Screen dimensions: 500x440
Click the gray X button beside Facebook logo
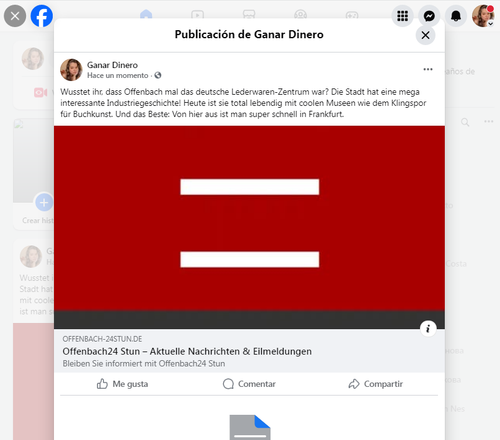coord(15,16)
